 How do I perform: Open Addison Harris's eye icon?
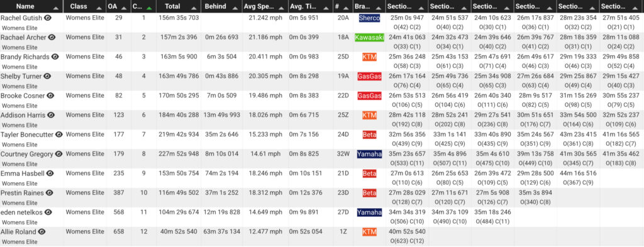(x=50, y=115)
